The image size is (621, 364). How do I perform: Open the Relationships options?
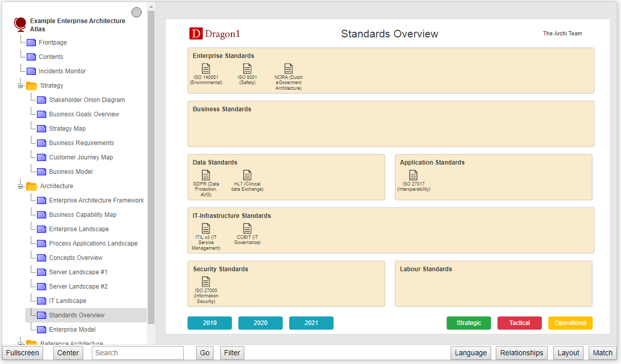[521, 353]
